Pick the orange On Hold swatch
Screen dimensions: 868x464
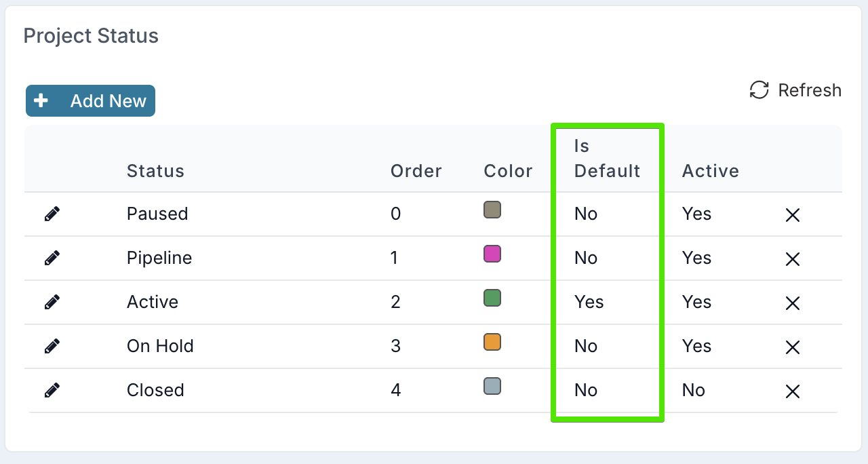click(x=492, y=342)
